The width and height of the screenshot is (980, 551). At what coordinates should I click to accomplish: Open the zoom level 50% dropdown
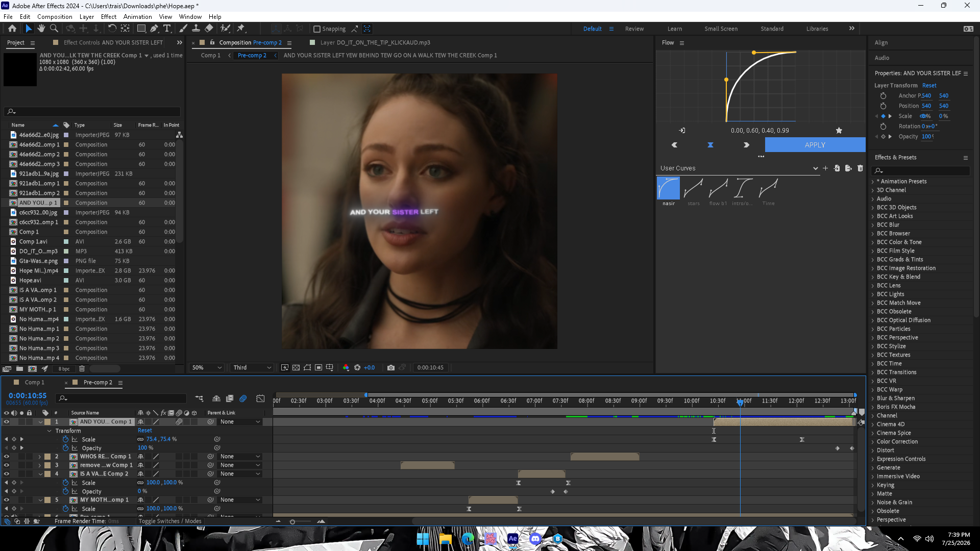tap(206, 367)
